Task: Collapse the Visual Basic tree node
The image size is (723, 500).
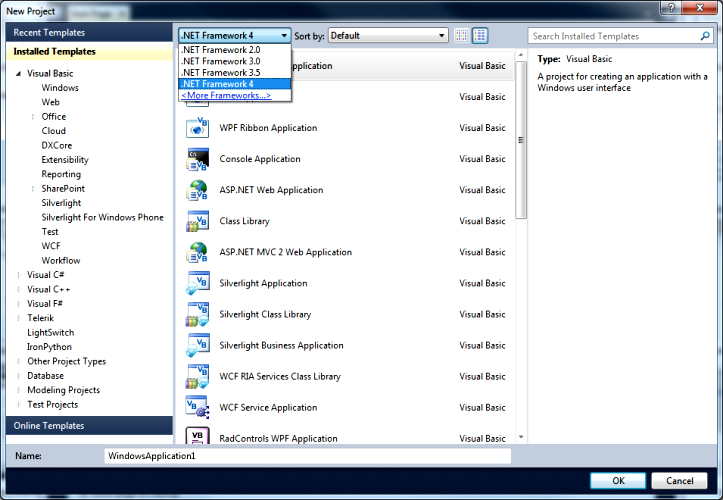Action: 18,74
